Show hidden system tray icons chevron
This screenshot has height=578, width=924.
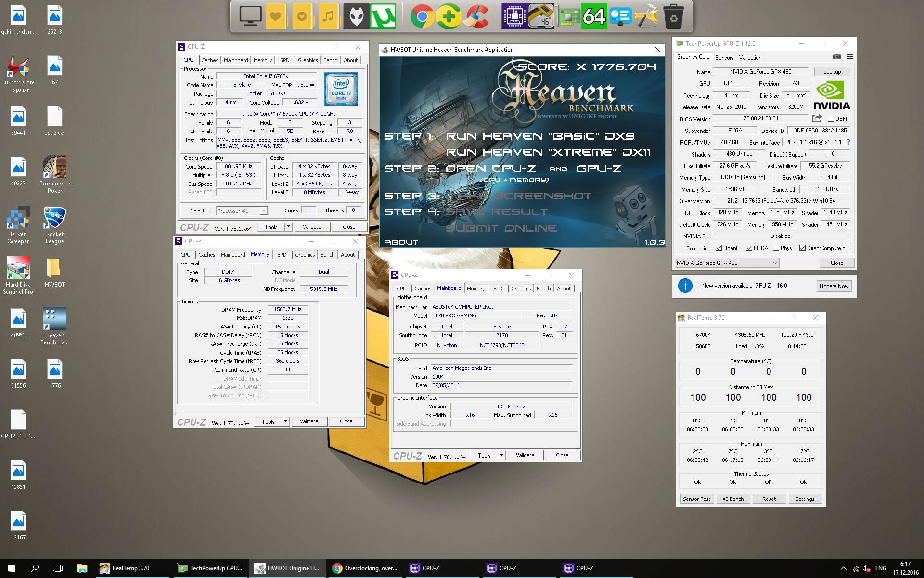click(x=843, y=568)
